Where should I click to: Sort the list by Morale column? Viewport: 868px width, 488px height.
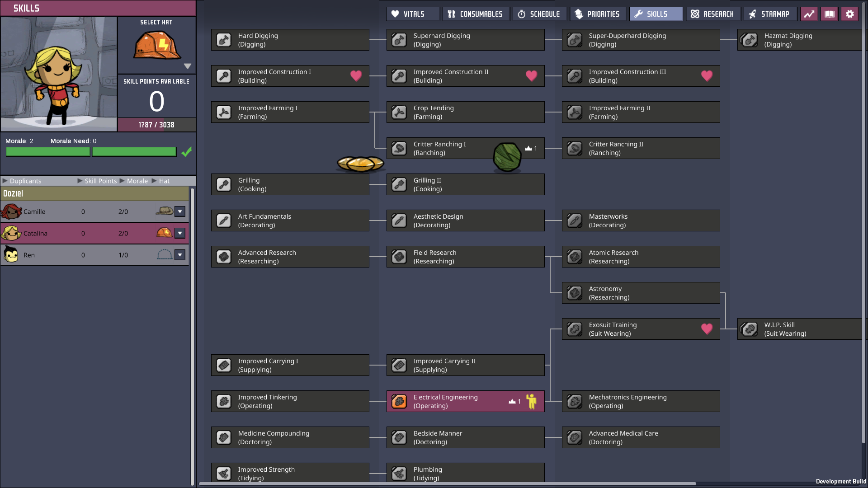click(x=137, y=181)
